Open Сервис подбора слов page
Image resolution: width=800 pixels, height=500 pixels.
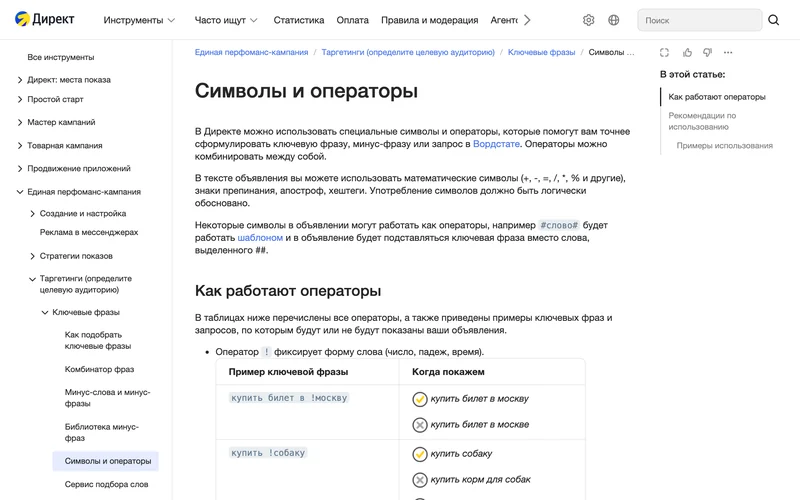click(x=106, y=484)
